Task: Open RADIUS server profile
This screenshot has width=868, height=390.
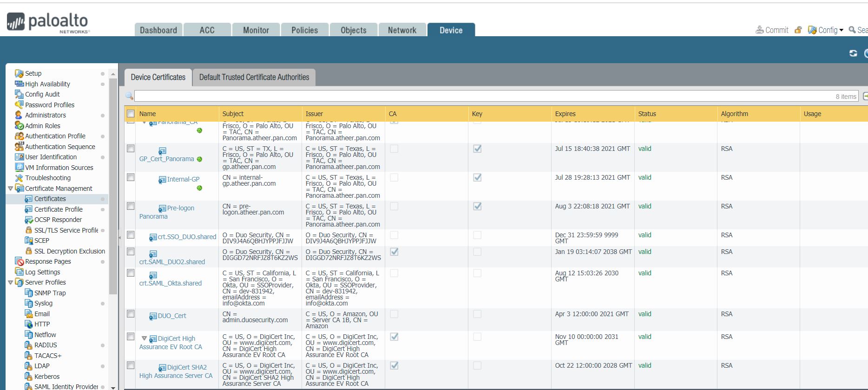Action: coord(46,345)
